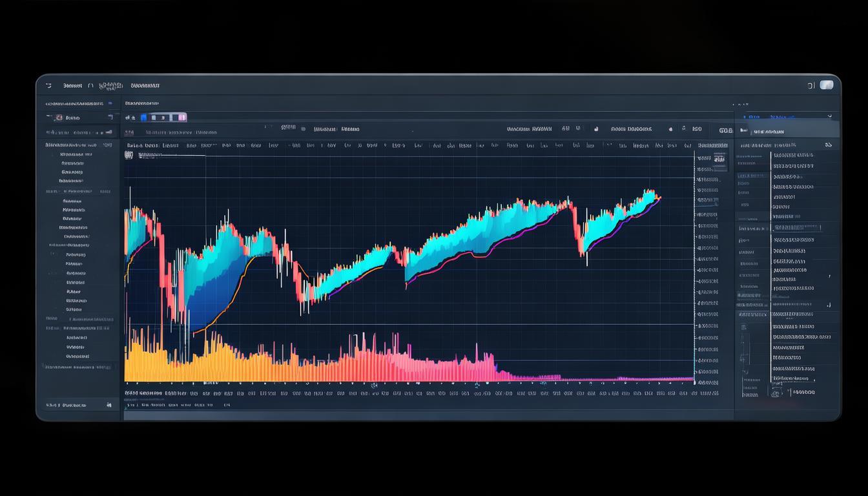This screenshot has width=868, height=496.
Task: Click the round dot icon in the chart toolbar
Action: [x=303, y=129]
